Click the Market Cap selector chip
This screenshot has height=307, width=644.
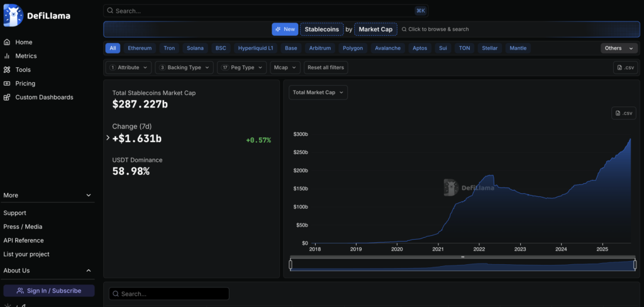[375, 29]
